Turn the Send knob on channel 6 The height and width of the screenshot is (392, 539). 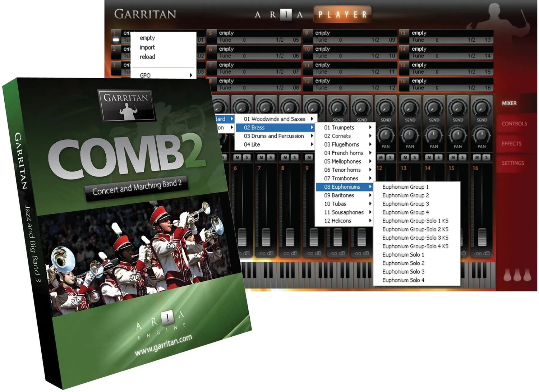tap(242, 107)
